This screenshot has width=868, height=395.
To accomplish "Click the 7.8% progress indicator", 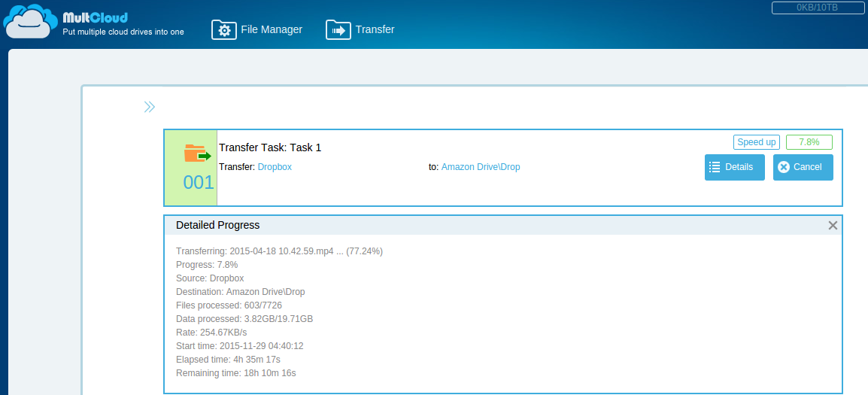I will pos(809,142).
